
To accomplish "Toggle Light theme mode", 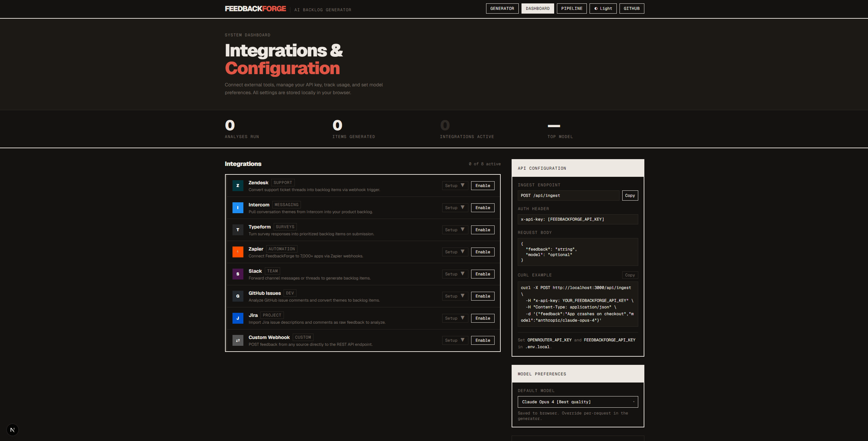I will point(602,8).
